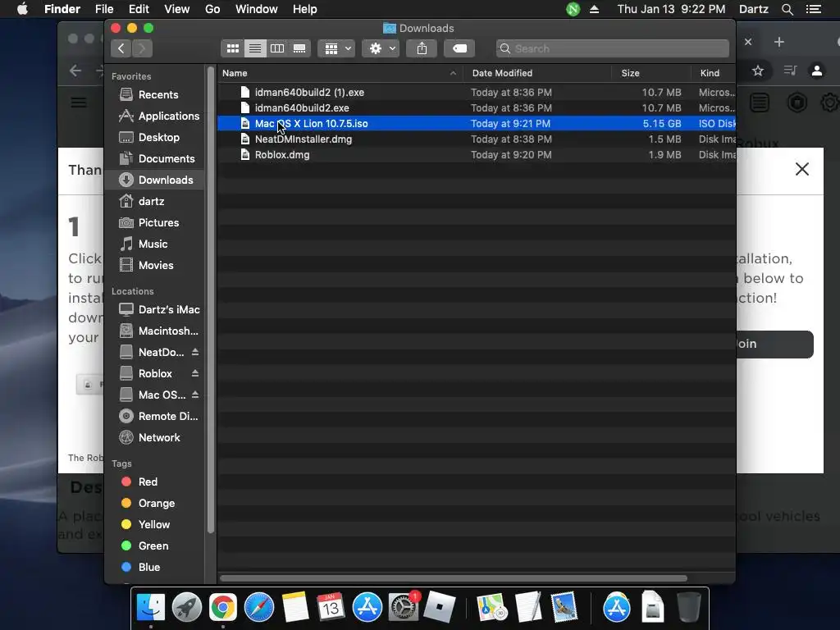Launch Launchpad from the Dock
Image resolution: width=840 pixels, height=630 pixels.
pyautogui.click(x=187, y=608)
